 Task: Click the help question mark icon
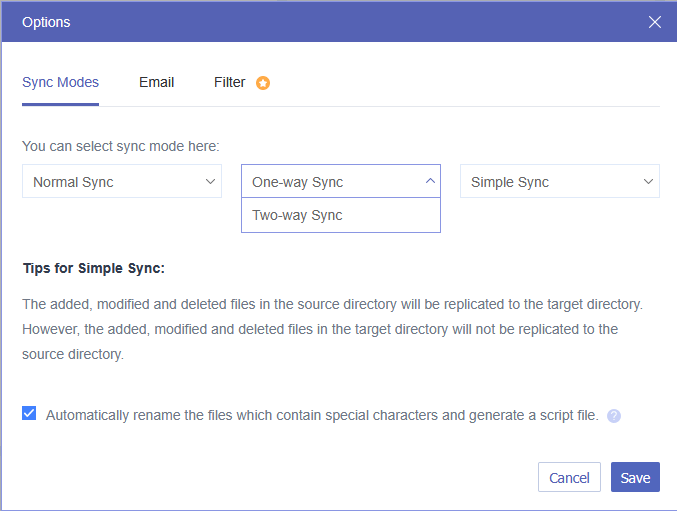tap(614, 415)
